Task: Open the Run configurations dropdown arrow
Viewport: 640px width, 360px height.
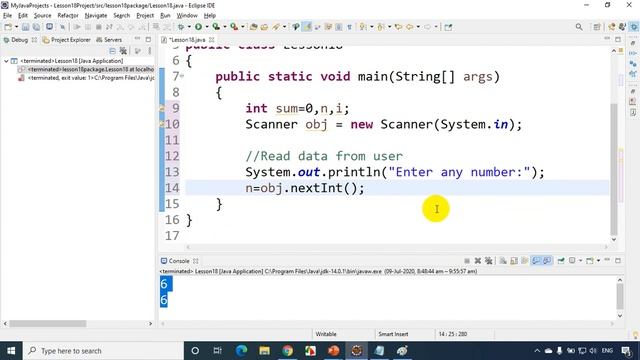Action: 207,27
